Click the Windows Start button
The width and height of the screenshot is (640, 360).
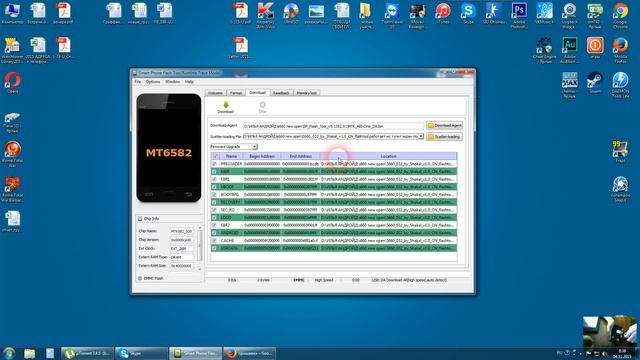point(9,353)
